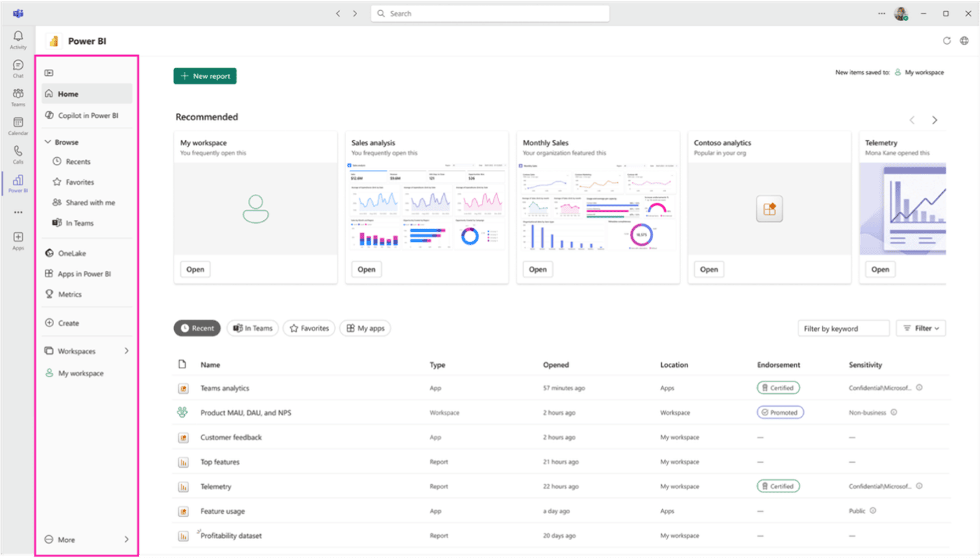Open OneLake from the navigation pane
The image size is (980, 559).
(71, 253)
